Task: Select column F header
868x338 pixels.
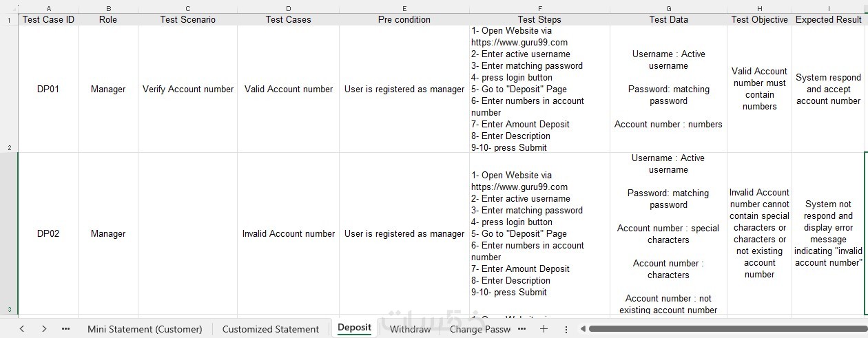Action: 539,8
